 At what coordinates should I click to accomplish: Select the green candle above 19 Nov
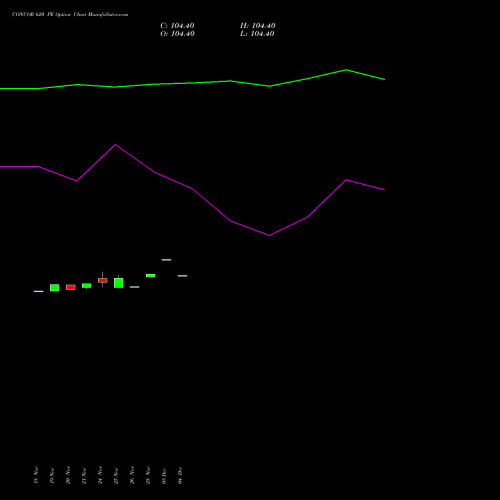tap(55, 288)
